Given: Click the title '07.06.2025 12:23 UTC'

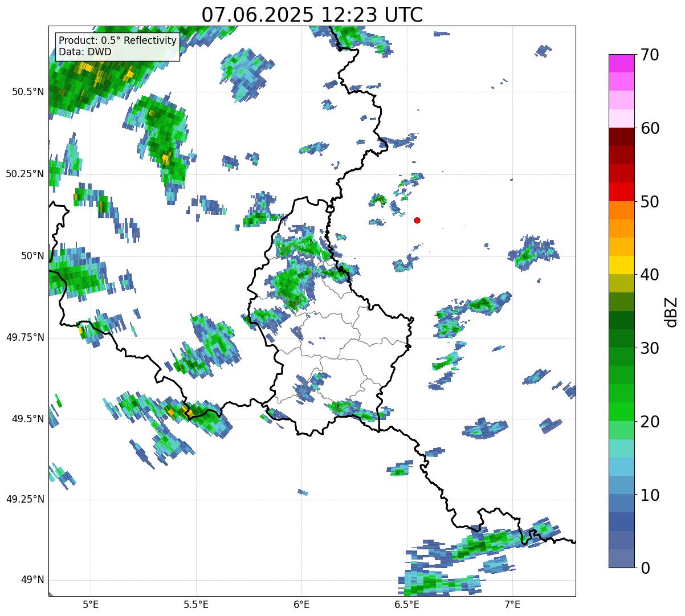Looking at the screenshot, I should 312,14.
